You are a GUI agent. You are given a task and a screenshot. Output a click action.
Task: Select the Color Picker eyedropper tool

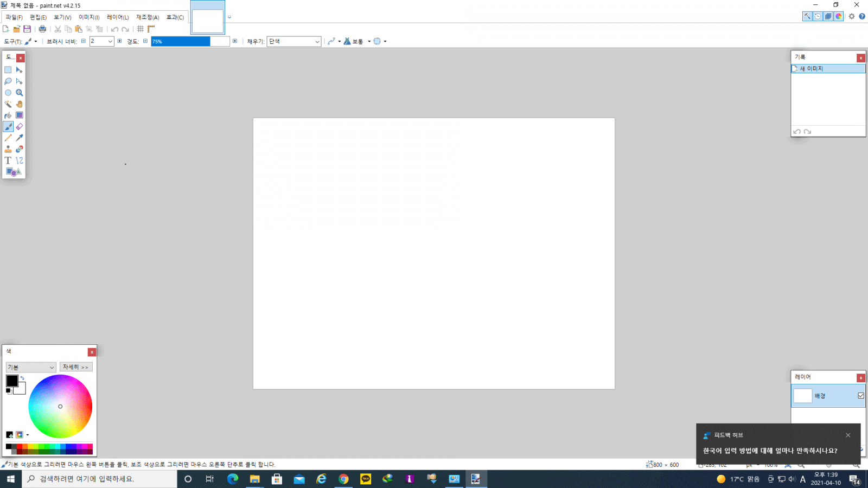pyautogui.click(x=20, y=138)
